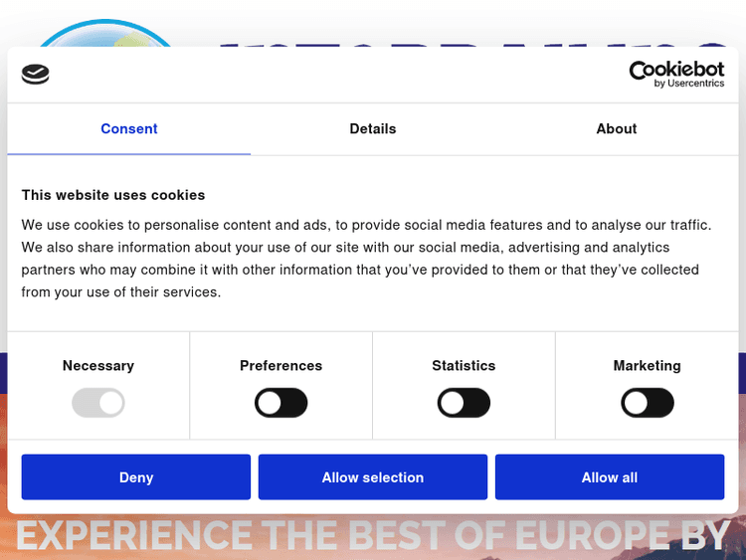746x560 pixels.
Task: Click the Cookiebot oval logo icon
Action: 35,75
